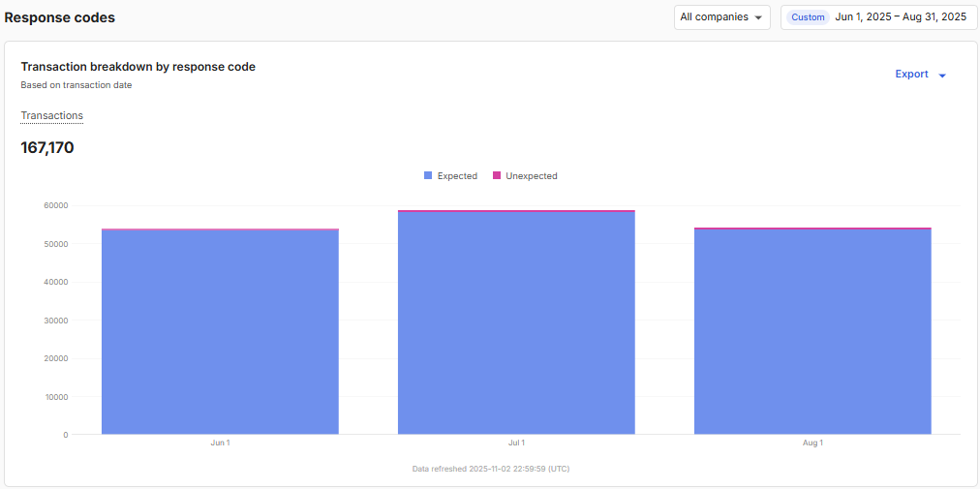Click the Transaction breakdown by response code title

coord(138,67)
